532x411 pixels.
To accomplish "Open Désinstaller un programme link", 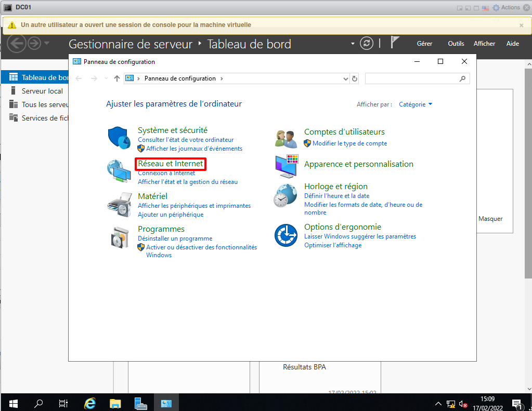I will point(175,238).
